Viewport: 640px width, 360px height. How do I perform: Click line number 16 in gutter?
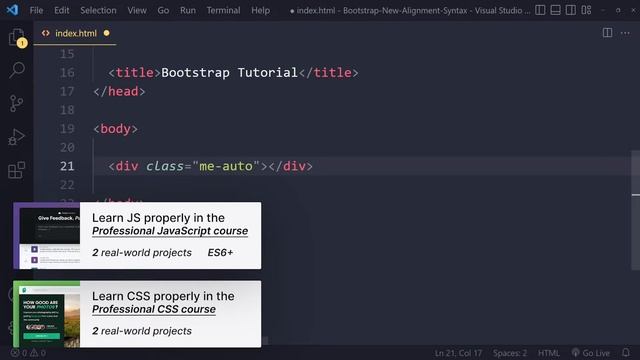67,73
